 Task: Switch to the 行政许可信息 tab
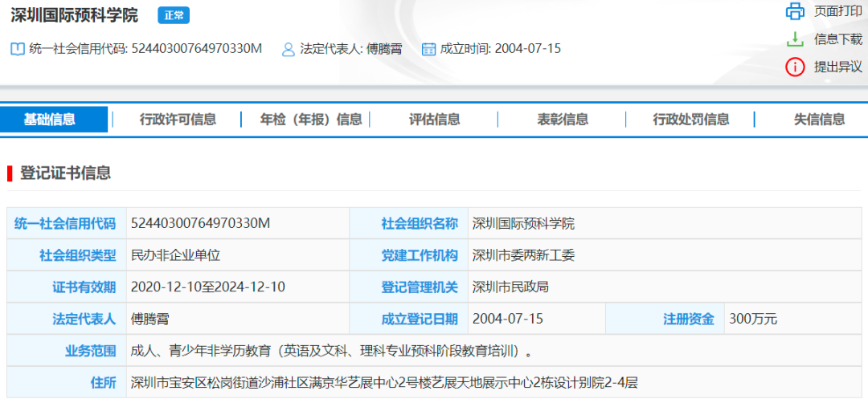point(178,120)
